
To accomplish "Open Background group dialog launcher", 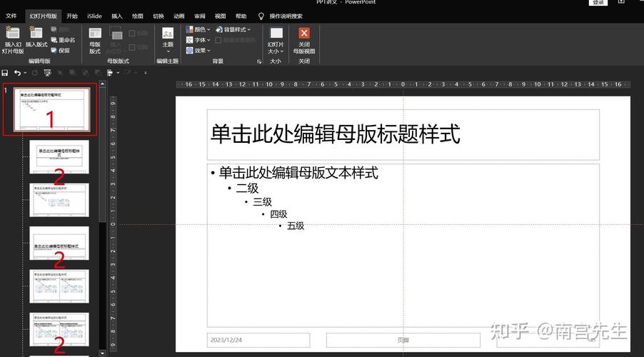I will 259,61.
